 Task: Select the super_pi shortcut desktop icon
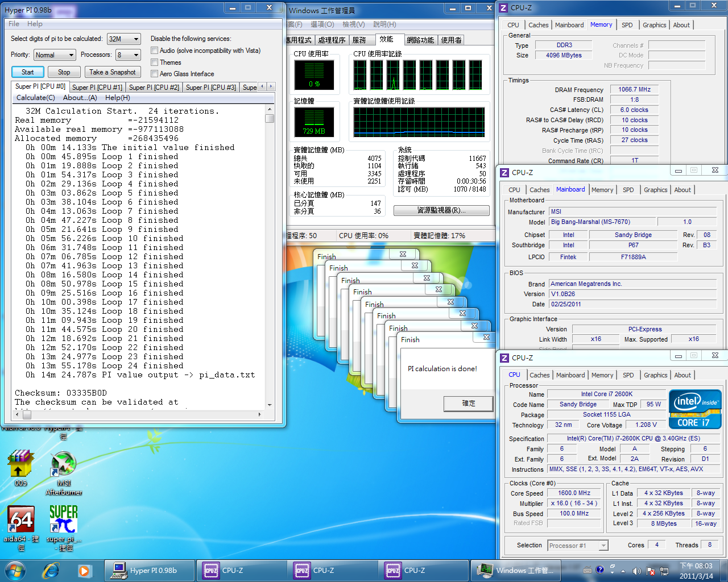(x=64, y=527)
